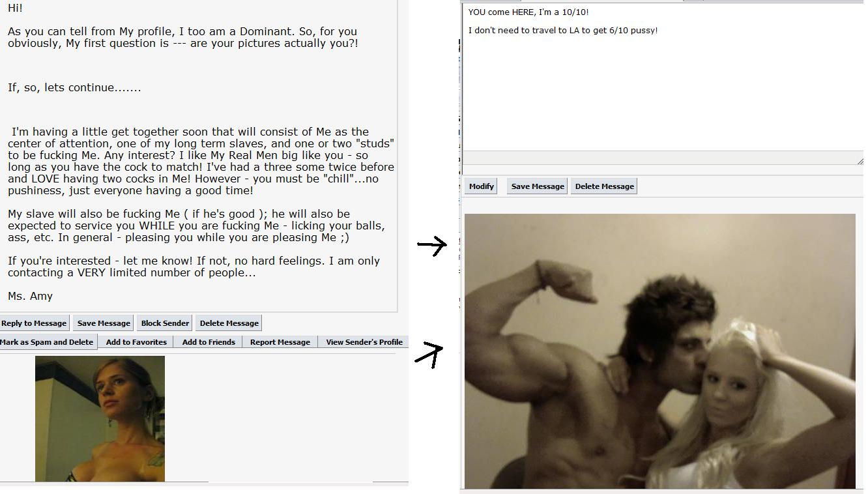868x494 pixels.
Task: Open the Add to Favorites tab
Action: coord(136,342)
